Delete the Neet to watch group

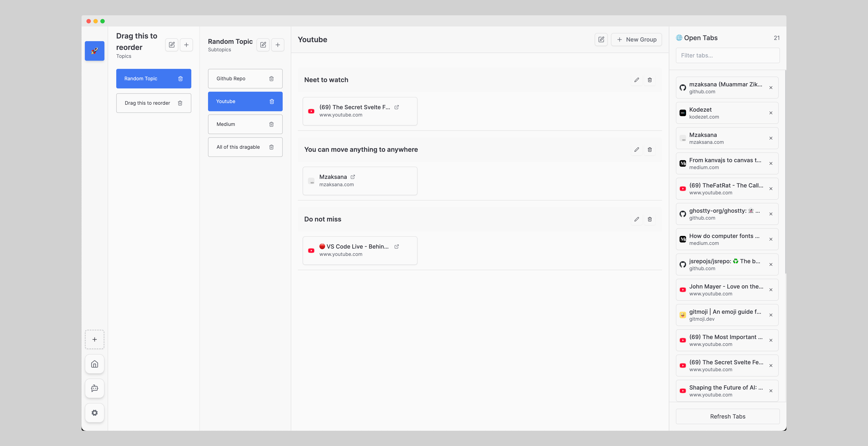[x=650, y=80]
